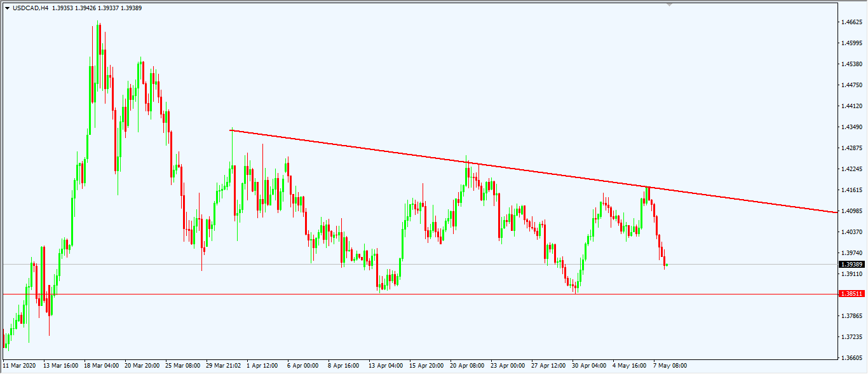Click the 1.36605 price axis label
Viewport: 868px width, 374px height.
(x=851, y=358)
